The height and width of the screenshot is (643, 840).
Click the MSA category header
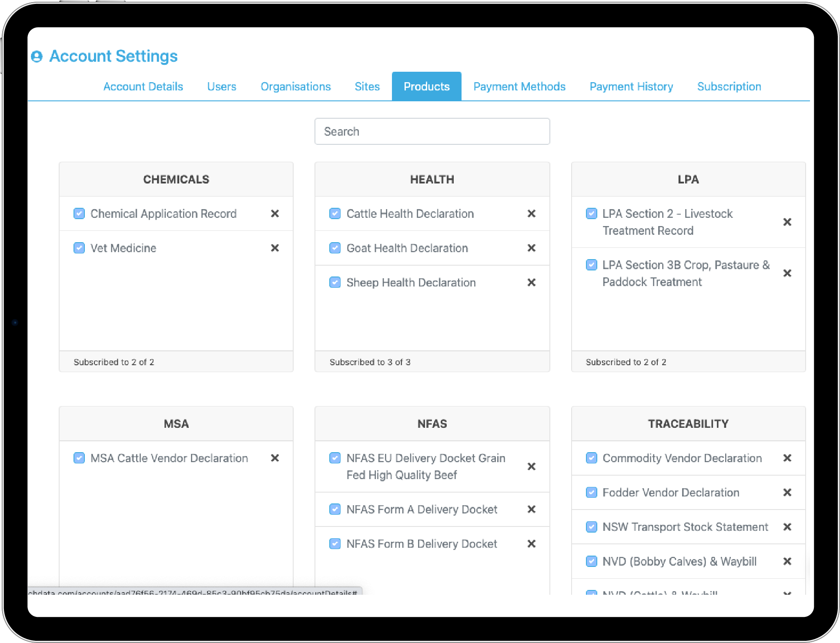[x=176, y=424]
